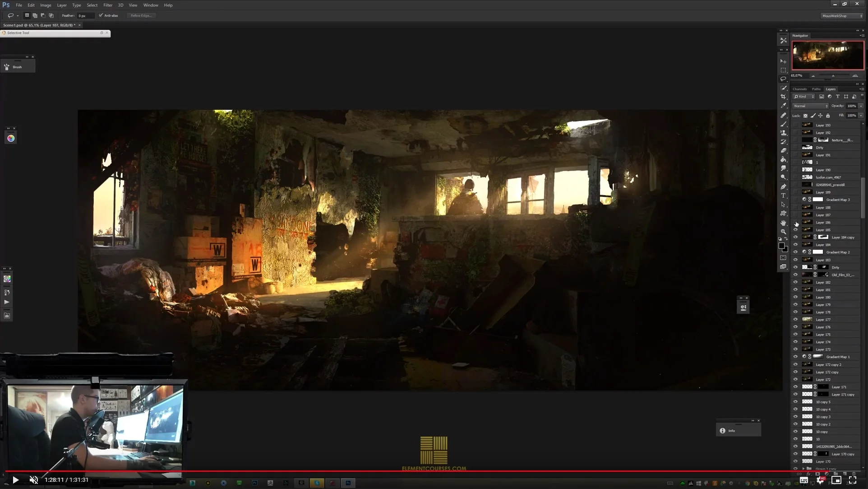
Task: Unmute the video audio
Action: point(34,480)
